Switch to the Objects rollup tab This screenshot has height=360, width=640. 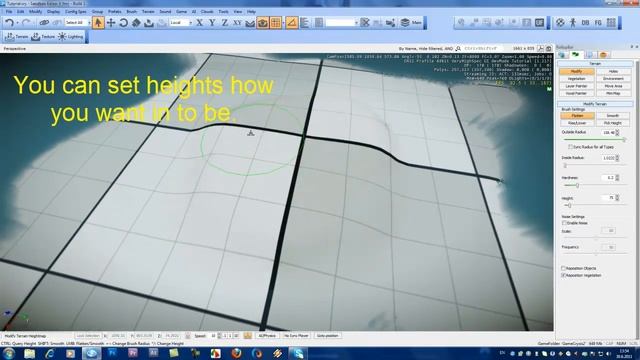point(562,54)
